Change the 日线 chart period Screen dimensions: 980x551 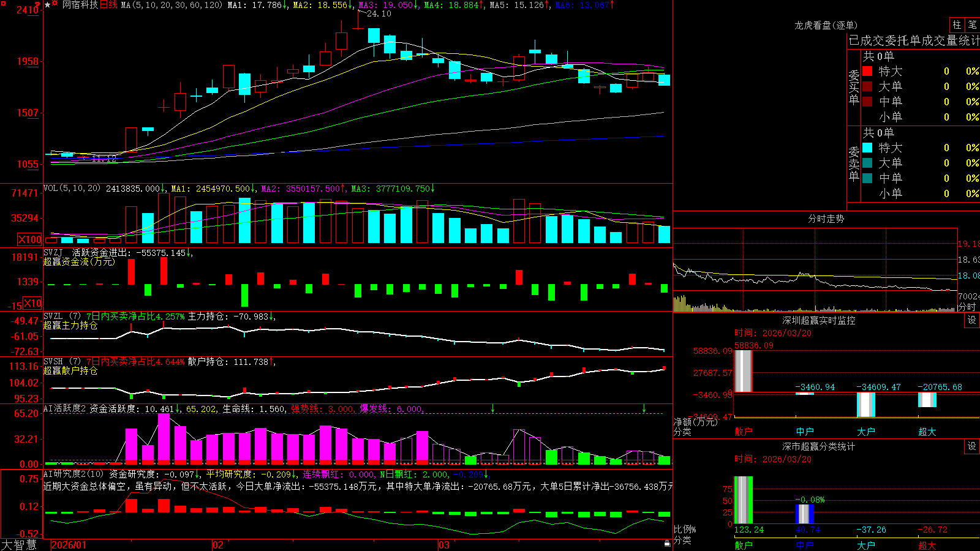[108, 5]
